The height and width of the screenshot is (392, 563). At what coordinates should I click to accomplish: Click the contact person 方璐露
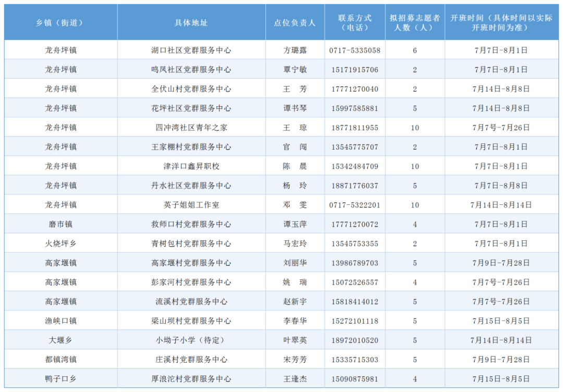pos(295,50)
